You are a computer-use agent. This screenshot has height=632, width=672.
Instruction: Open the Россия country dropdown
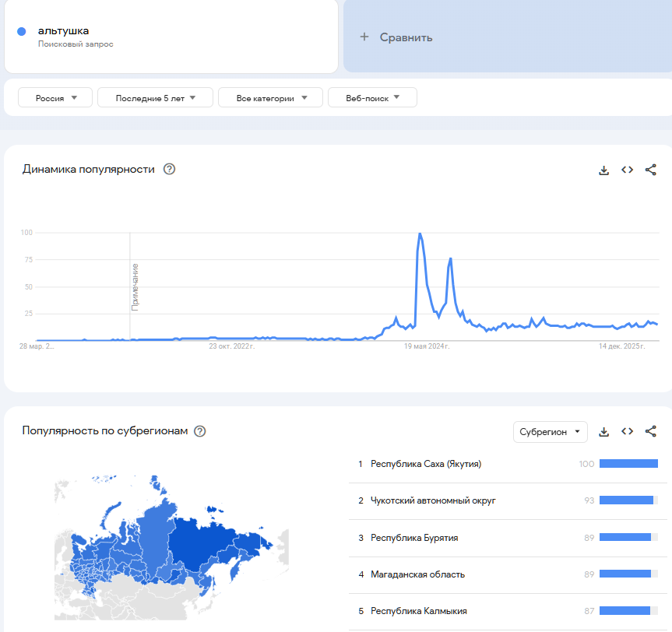56,98
